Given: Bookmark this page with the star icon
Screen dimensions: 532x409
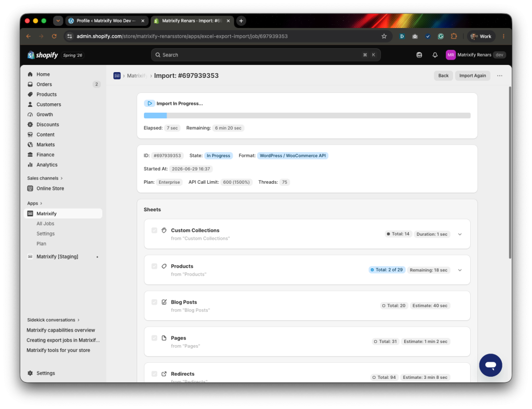Looking at the screenshot, I should (384, 36).
